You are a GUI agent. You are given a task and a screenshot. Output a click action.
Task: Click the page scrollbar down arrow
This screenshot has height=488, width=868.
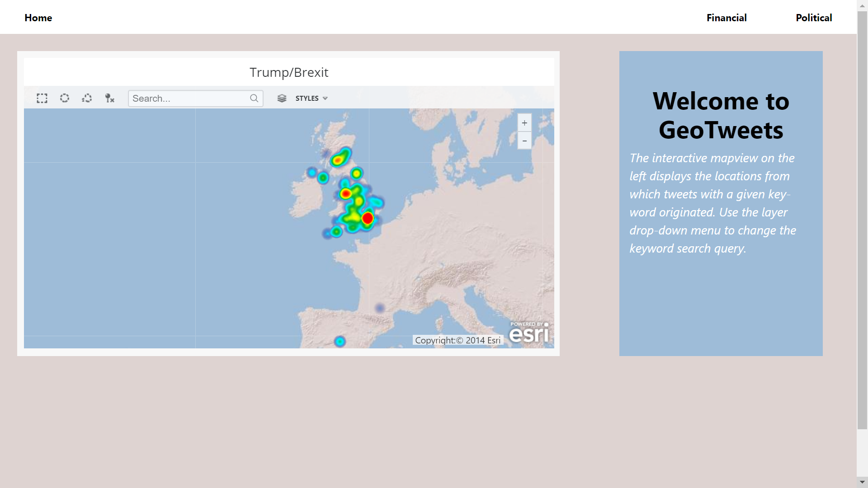(x=862, y=482)
